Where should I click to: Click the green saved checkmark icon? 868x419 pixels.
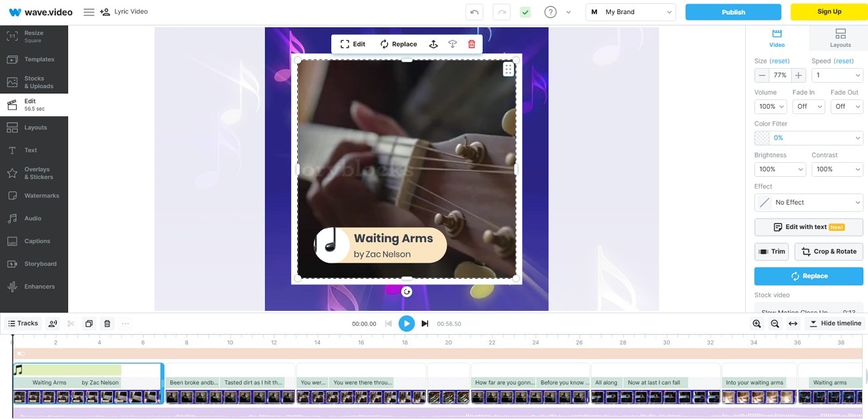click(525, 12)
